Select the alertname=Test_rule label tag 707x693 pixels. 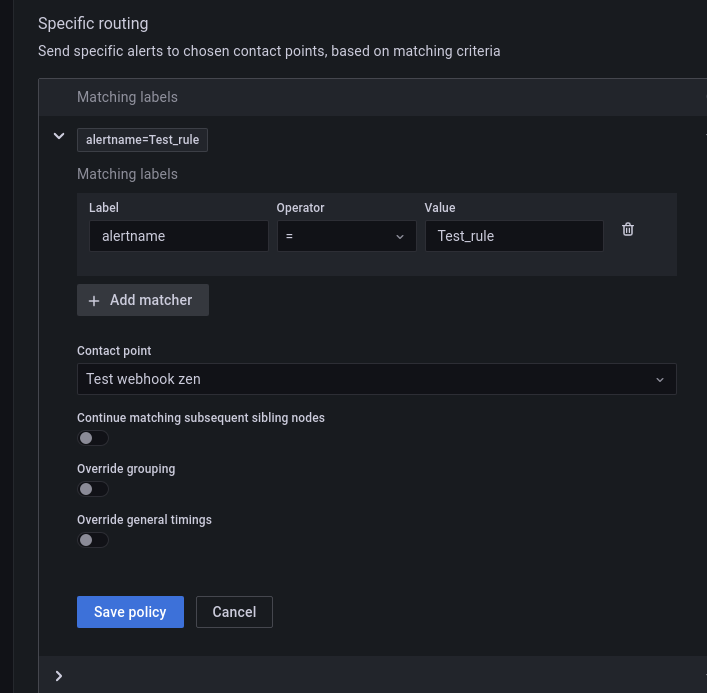tap(142, 140)
